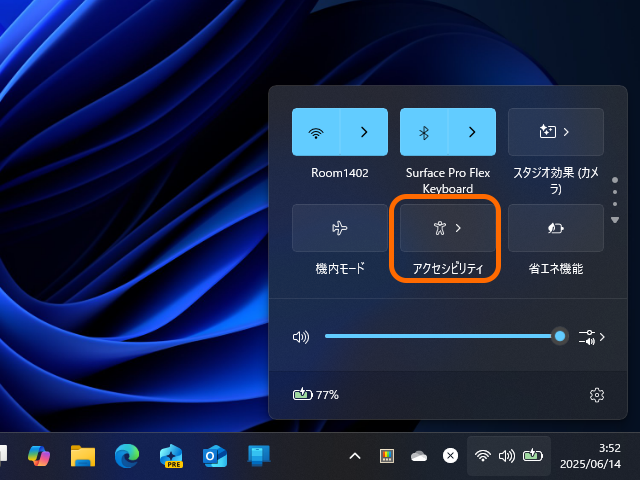Toggle Wi-Fi off in quick settings
Screen dimensions: 640x480
point(316,132)
